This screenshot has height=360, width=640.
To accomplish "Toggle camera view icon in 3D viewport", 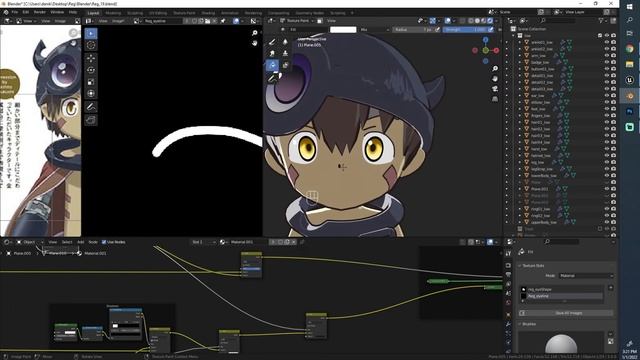I will click(495, 89).
